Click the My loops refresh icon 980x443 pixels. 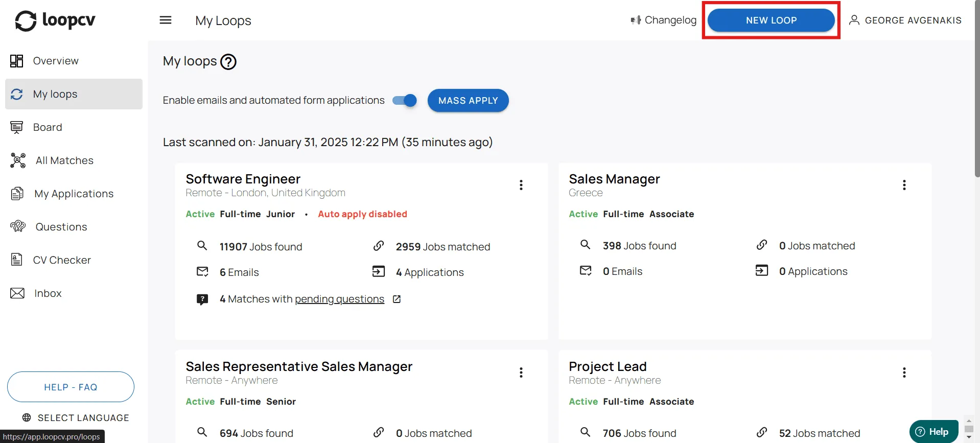[17, 94]
